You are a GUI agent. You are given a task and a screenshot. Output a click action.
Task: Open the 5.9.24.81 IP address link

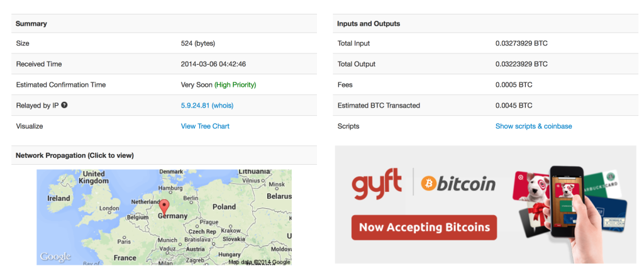(x=195, y=105)
